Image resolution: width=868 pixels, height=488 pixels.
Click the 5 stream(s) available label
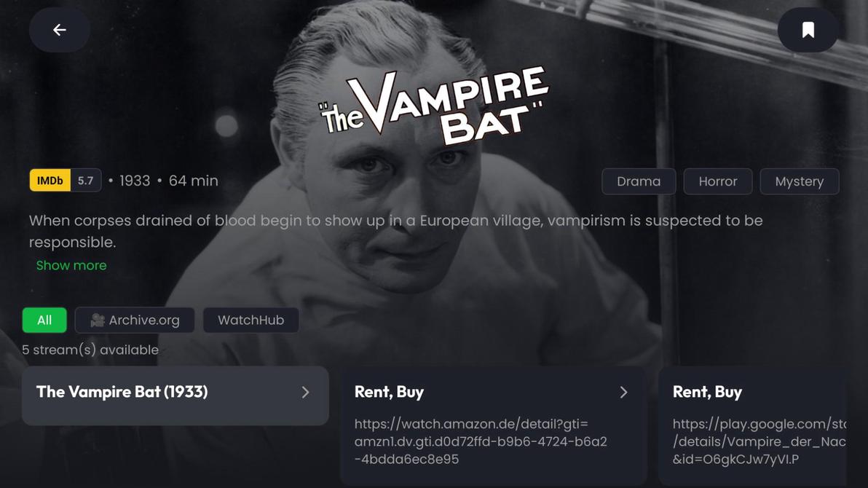[90, 350]
